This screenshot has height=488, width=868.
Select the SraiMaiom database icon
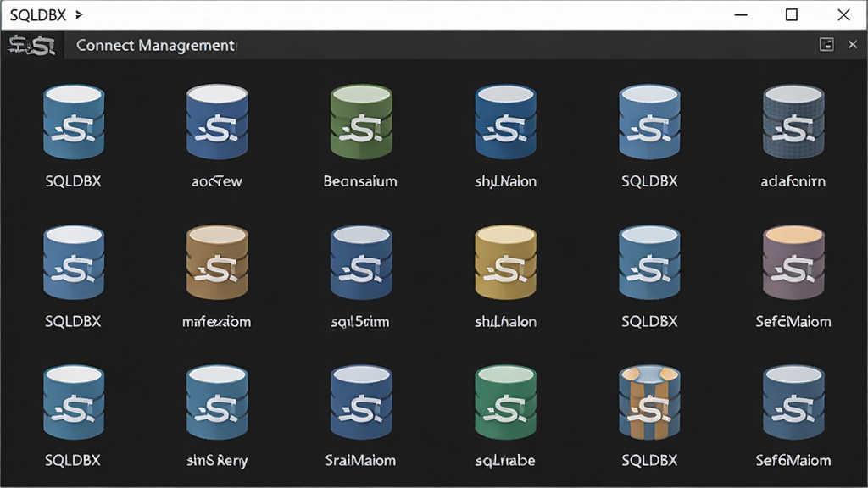(x=361, y=402)
